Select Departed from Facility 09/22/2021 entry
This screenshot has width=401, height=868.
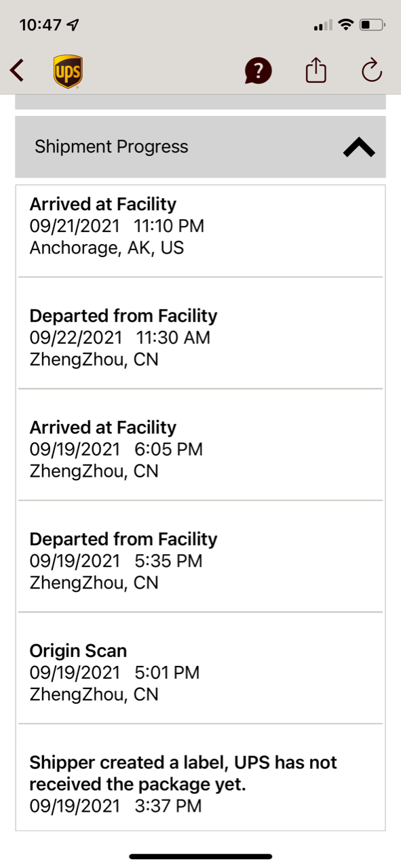coord(200,333)
